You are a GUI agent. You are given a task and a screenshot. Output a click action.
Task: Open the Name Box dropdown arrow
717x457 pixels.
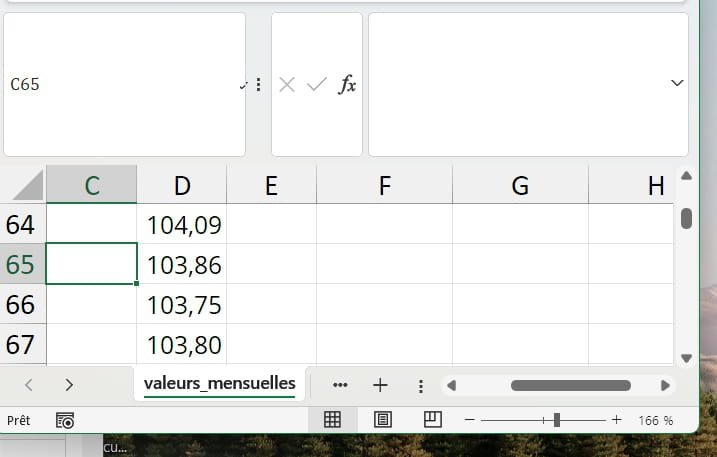[243, 87]
